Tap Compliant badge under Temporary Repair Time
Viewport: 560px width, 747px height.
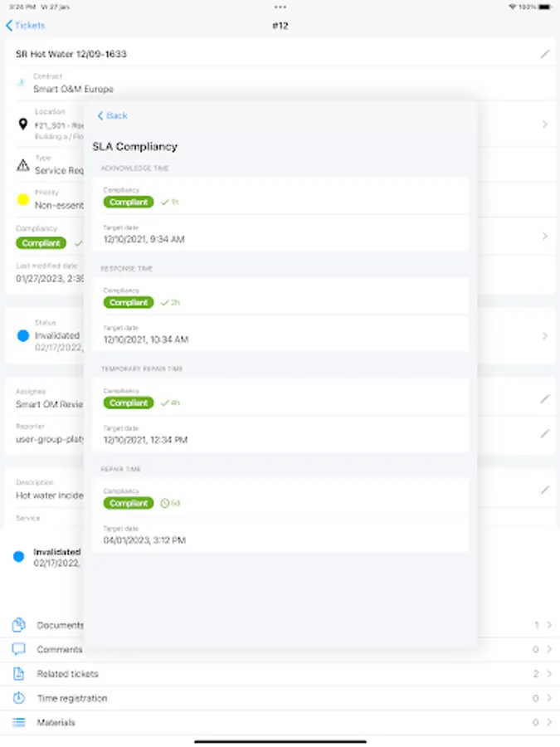(129, 403)
